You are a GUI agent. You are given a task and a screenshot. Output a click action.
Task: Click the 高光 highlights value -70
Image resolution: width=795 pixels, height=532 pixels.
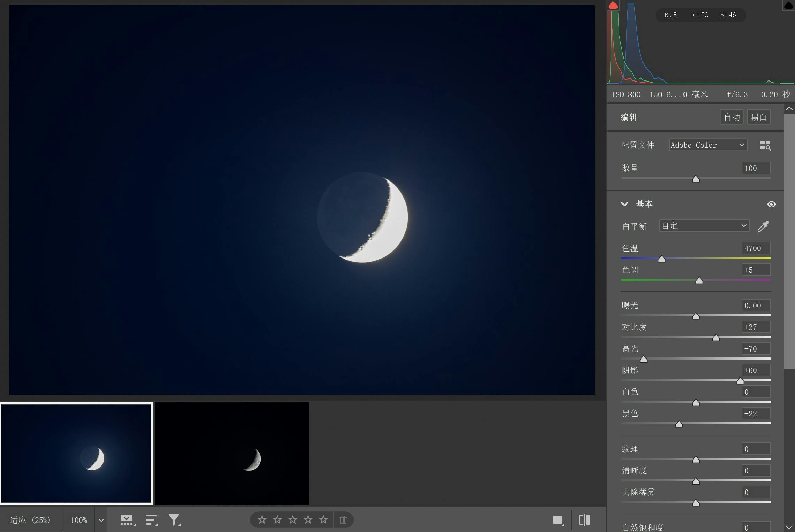(x=756, y=349)
